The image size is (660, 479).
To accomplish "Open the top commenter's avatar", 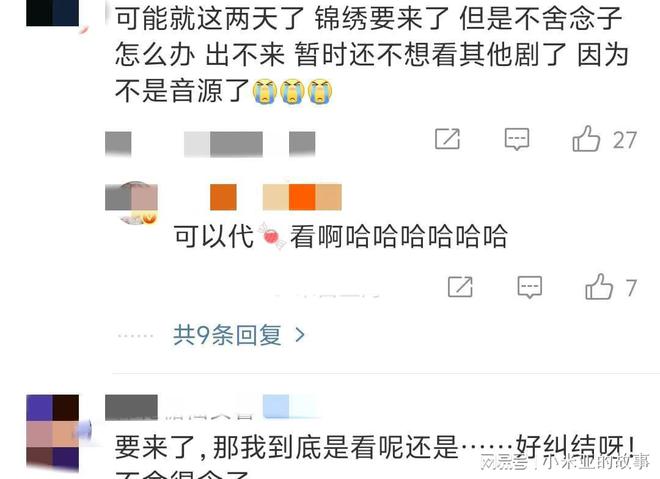I will pos(53,13).
